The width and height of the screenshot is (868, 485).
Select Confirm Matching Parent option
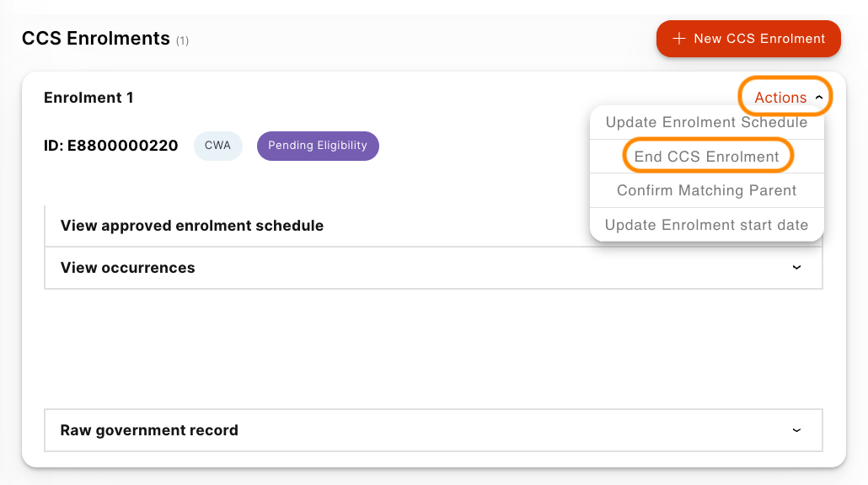point(706,190)
